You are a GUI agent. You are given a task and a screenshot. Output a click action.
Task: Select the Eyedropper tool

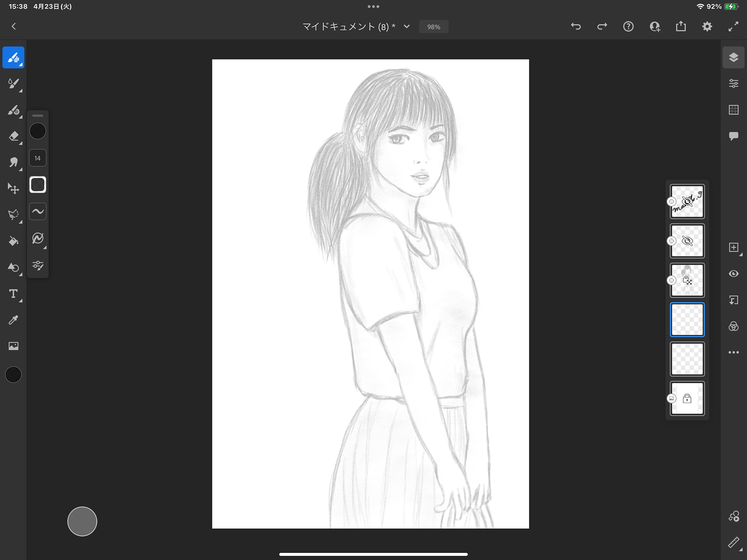click(x=14, y=320)
